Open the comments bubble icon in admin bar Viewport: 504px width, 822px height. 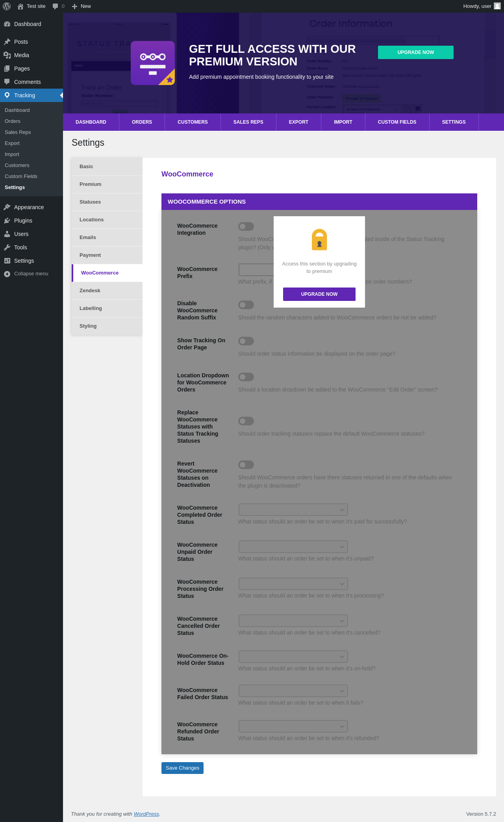click(x=55, y=6)
